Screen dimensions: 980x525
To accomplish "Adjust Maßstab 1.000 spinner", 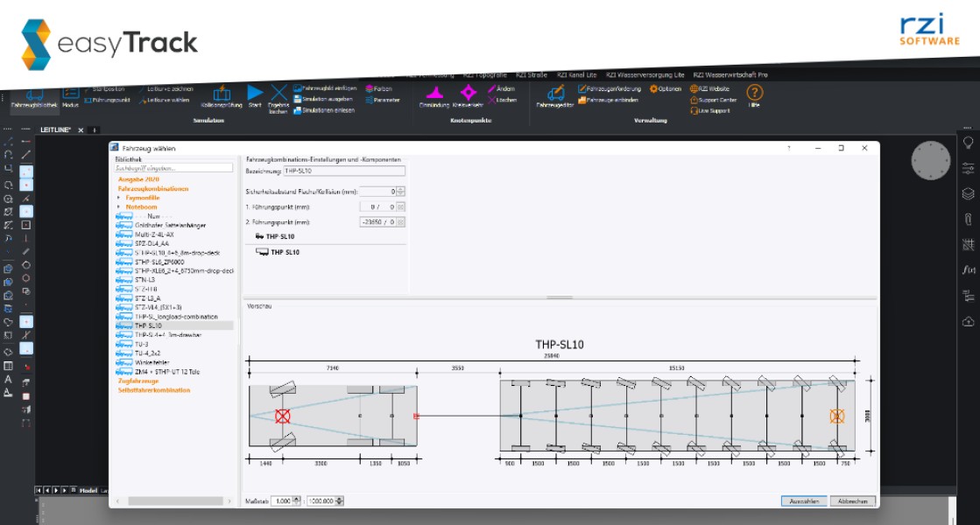I will coord(297,500).
